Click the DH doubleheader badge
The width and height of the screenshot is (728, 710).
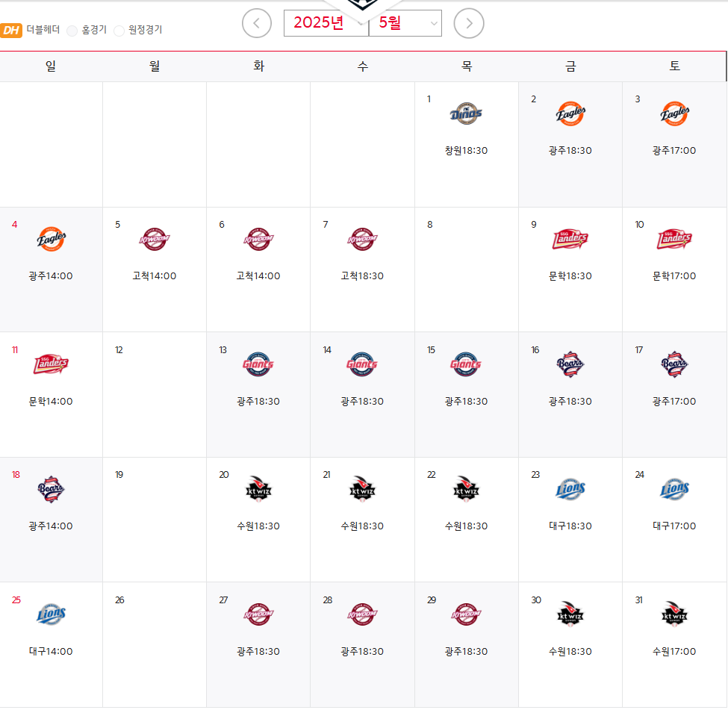[x=11, y=30]
